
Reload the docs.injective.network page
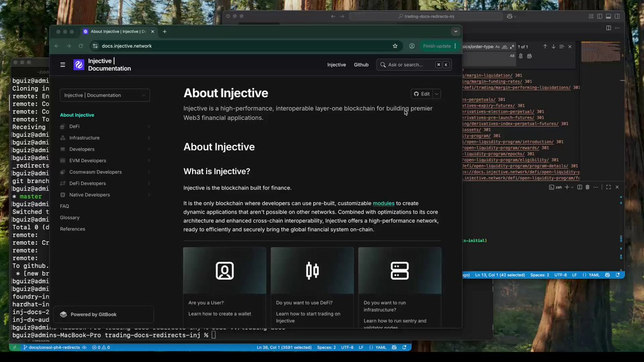click(81, 46)
